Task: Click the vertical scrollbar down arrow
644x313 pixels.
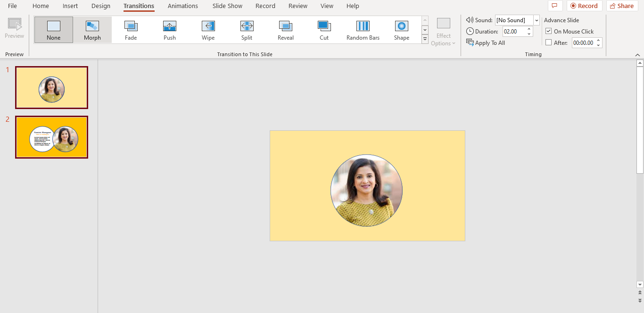Action: coord(640,284)
